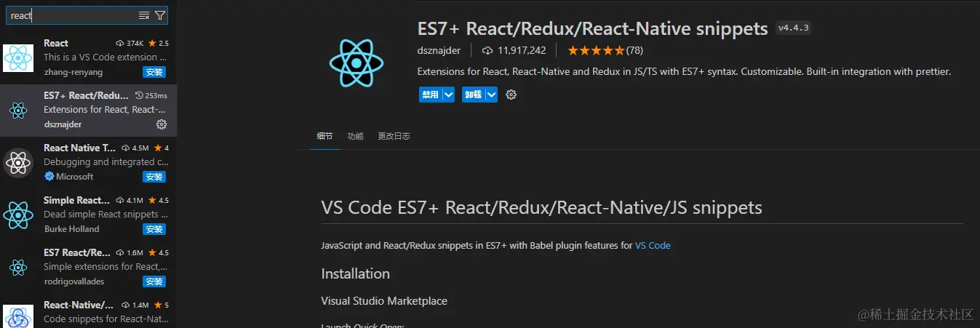Click zhang-renyang publisher name
This screenshot has width=980, height=328.
point(73,71)
